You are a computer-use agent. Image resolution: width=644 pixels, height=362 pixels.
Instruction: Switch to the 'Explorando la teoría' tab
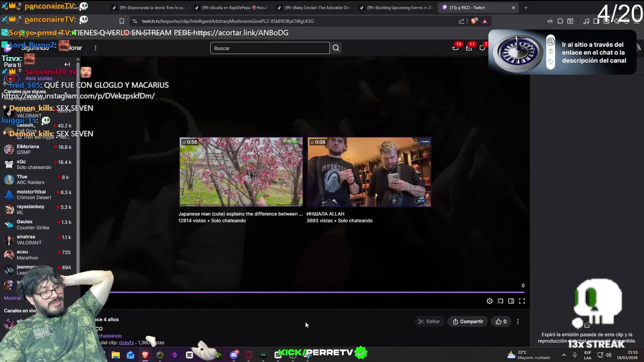[148, 8]
